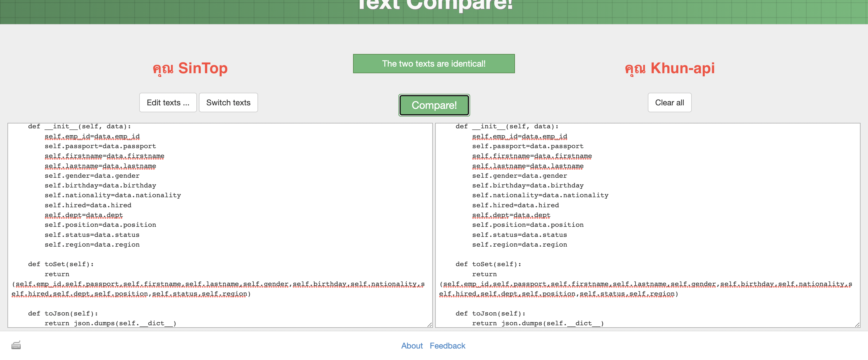Click resize handle of right text area

coord(857,325)
